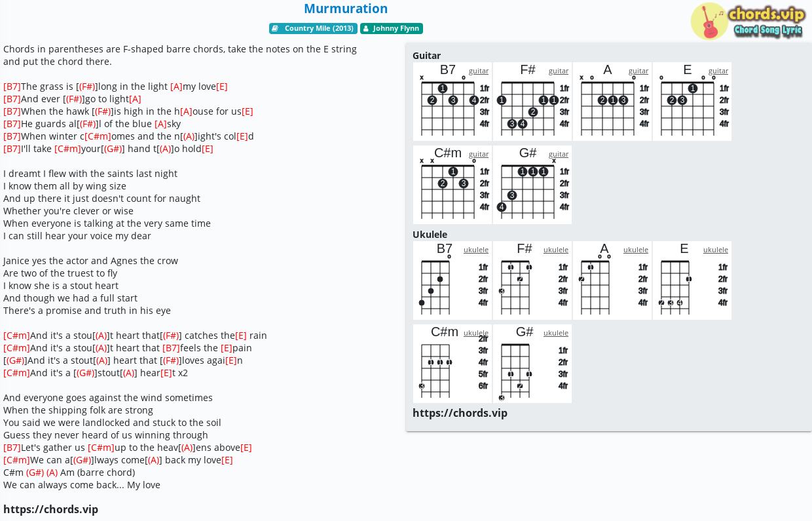Click https://chords.vip link in the chord panel
Screen dimensions: 812x521
[460, 413]
